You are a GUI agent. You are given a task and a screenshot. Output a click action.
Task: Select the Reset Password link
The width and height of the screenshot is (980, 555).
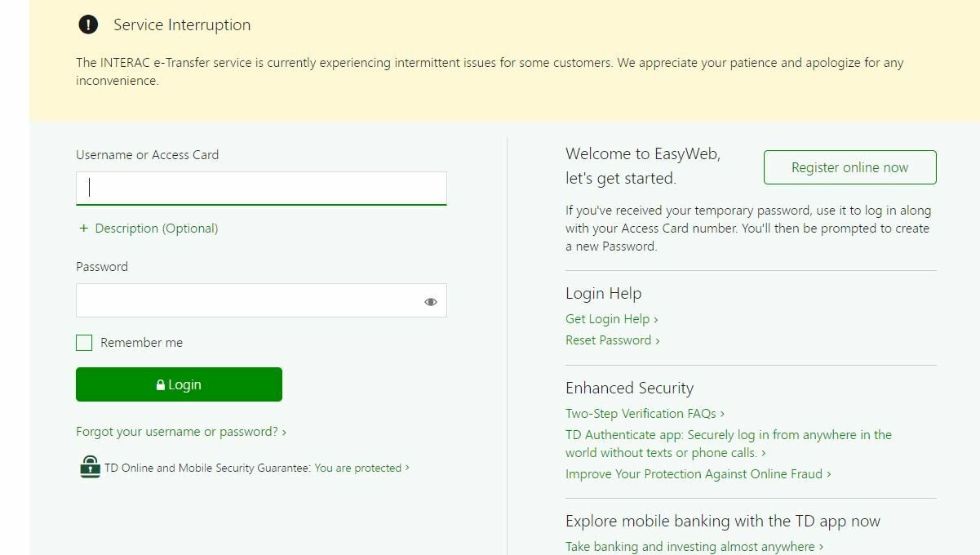[x=612, y=340]
